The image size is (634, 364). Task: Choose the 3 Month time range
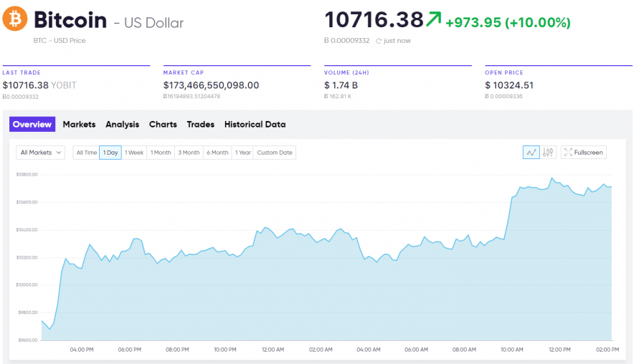point(189,153)
